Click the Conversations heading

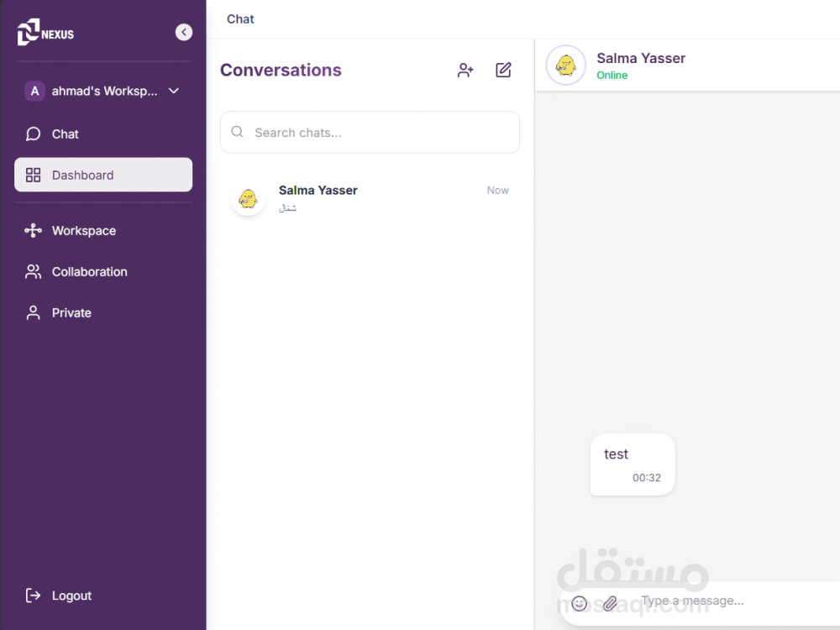(281, 71)
